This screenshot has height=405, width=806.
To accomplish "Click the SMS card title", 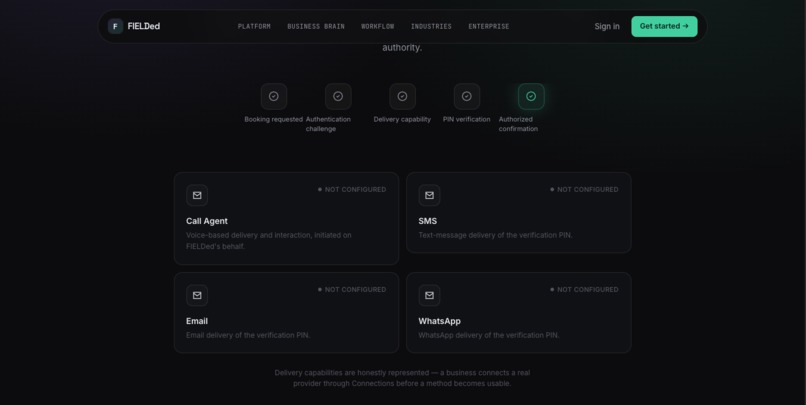I will (x=428, y=221).
